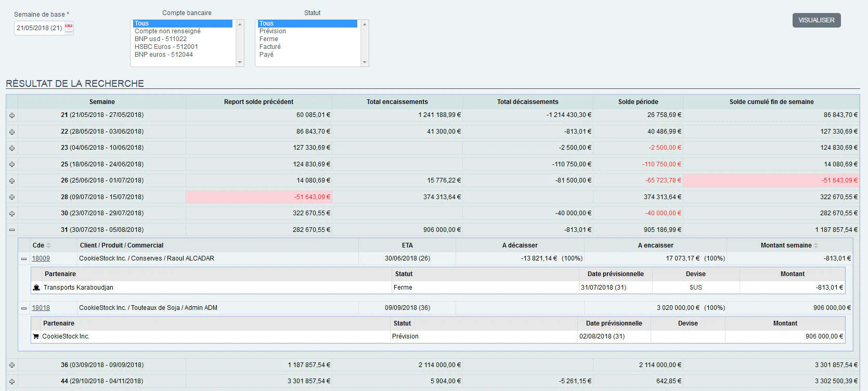The width and height of the screenshot is (868, 391).
Task: Expand week 21 row
Action: 12,115
